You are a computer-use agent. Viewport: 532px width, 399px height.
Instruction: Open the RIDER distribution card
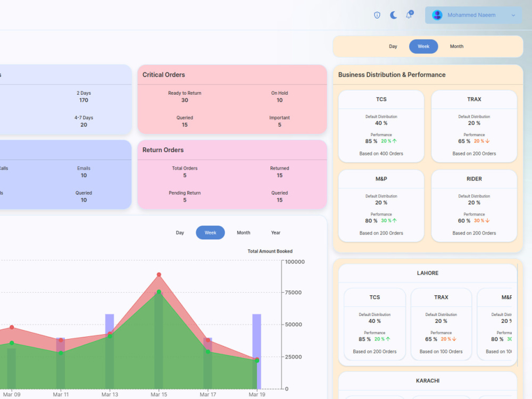click(474, 205)
